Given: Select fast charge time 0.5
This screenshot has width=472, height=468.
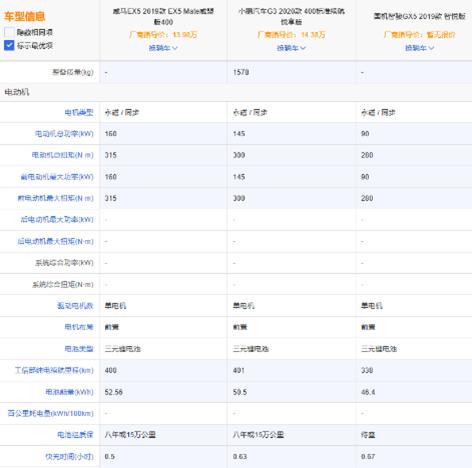Looking at the screenshot, I should click(110, 456).
